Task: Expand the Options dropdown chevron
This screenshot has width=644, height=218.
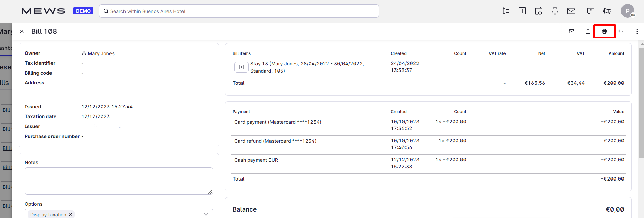Action: [206, 214]
